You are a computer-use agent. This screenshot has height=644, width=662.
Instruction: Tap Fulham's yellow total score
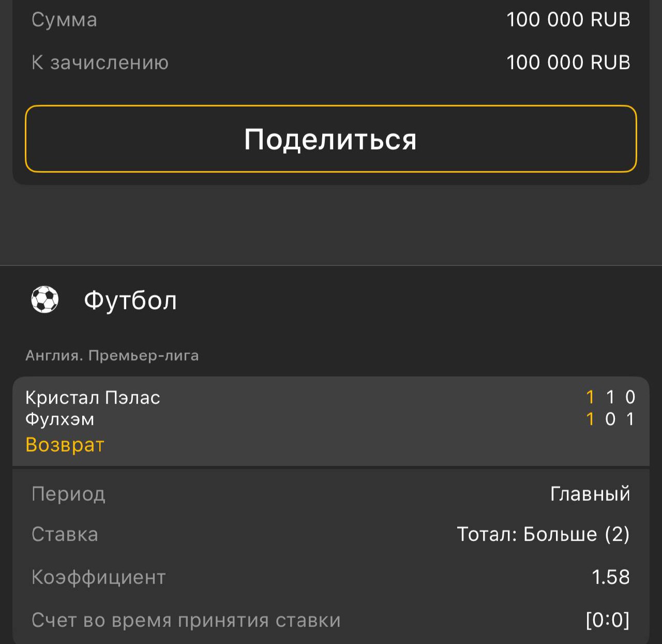pyautogui.click(x=590, y=419)
